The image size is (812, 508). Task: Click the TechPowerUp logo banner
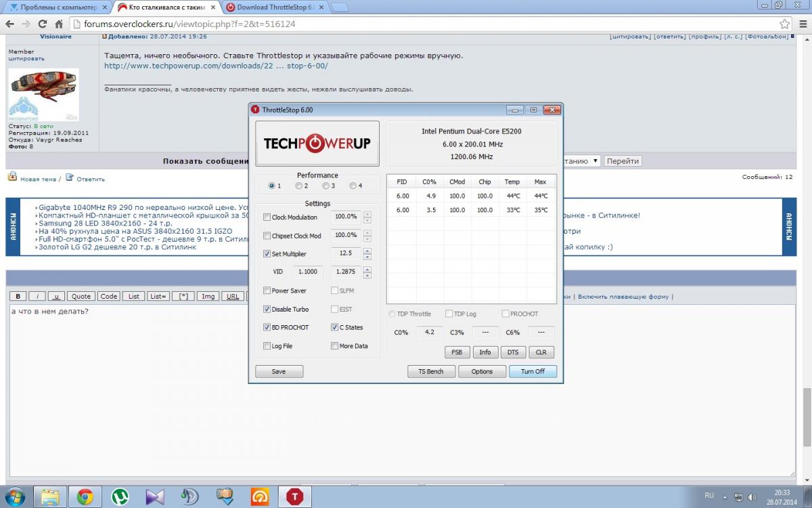[x=317, y=143]
